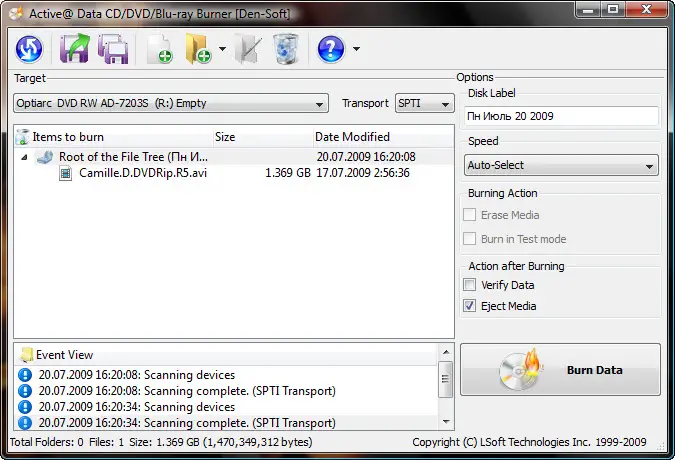This screenshot has width=675, height=460.
Task: Sort by Date Modified column header
Action: 383,137
